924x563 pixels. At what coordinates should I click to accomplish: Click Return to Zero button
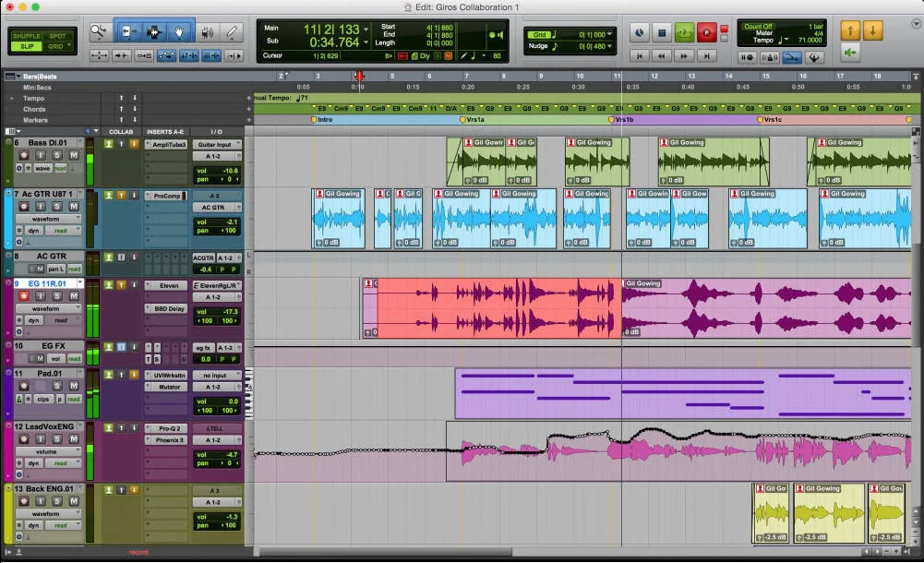click(640, 55)
